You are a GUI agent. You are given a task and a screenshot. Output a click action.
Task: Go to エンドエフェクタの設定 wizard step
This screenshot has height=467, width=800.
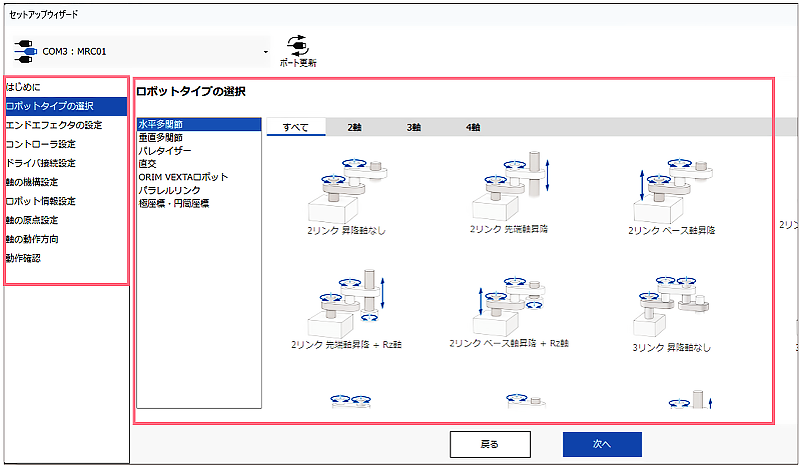54,125
